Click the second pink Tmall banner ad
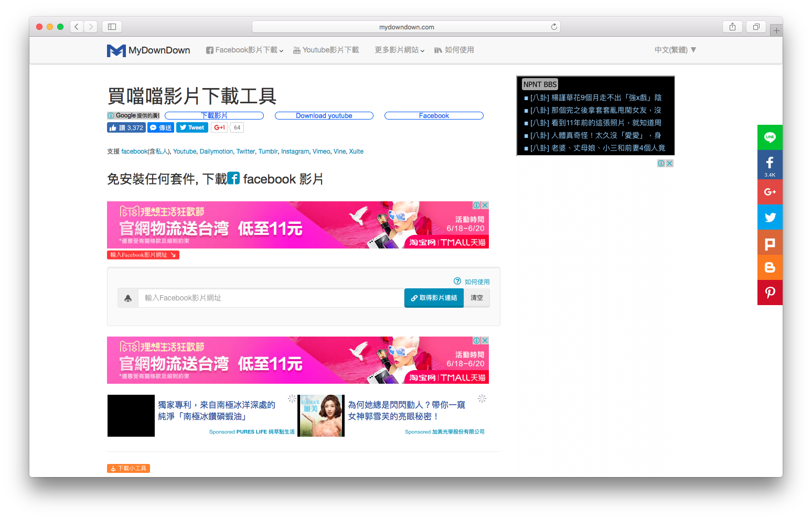 click(x=298, y=360)
